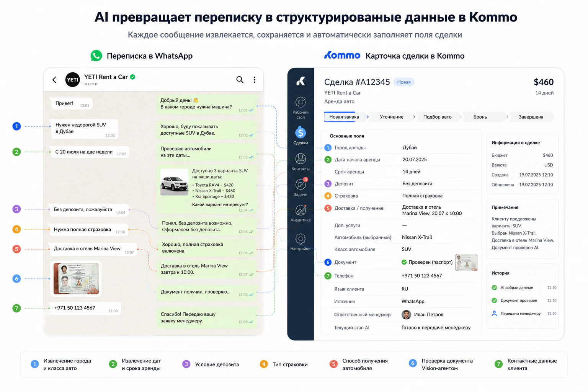Click the back arrow in WhatsApp chat header
588x392 pixels.
click(54, 80)
